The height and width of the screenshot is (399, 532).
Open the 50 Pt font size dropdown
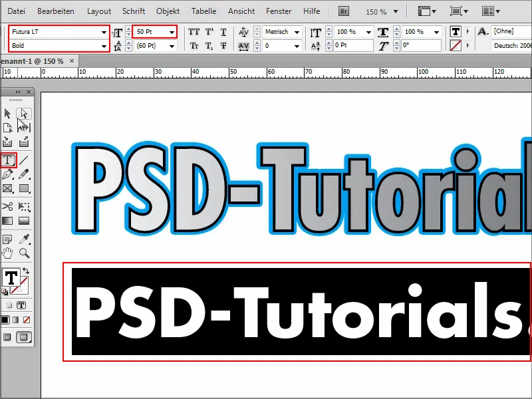coord(172,32)
